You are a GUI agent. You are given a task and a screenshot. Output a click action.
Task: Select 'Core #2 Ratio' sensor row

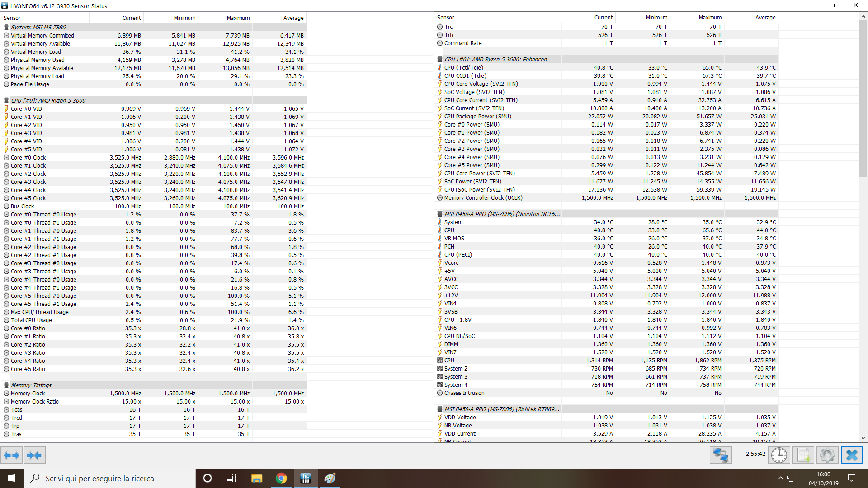(x=154, y=345)
